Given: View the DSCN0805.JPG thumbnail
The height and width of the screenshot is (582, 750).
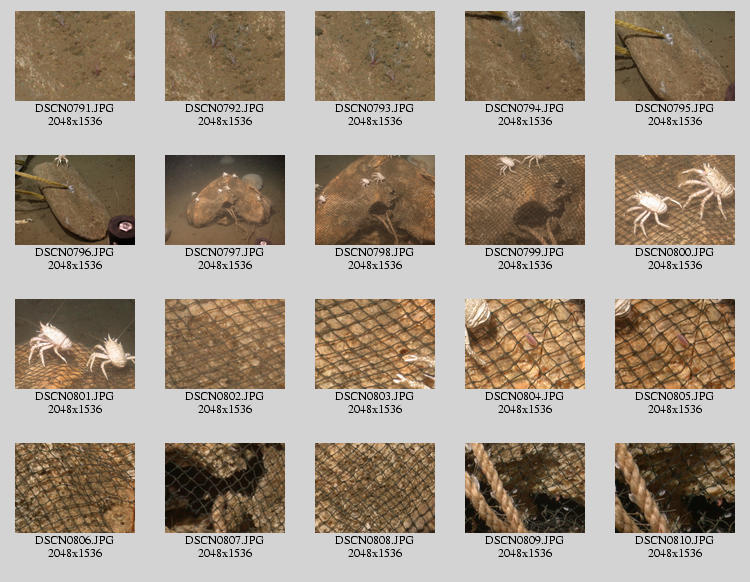Looking at the screenshot, I should pos(675,344).
